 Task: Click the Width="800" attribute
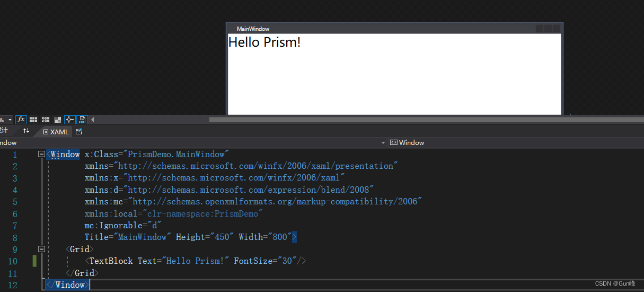[265, 237]
